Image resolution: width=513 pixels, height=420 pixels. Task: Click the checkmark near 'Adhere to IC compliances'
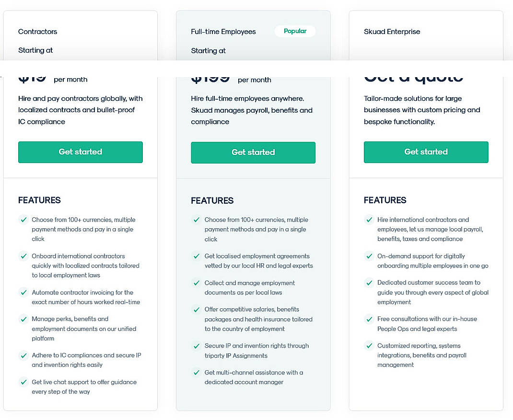coord(23,356)
